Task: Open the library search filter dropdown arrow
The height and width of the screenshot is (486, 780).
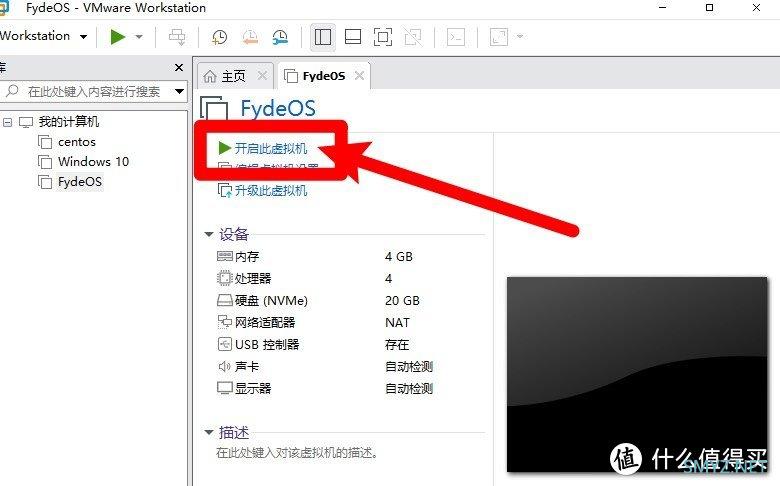Action: [179, 92]
